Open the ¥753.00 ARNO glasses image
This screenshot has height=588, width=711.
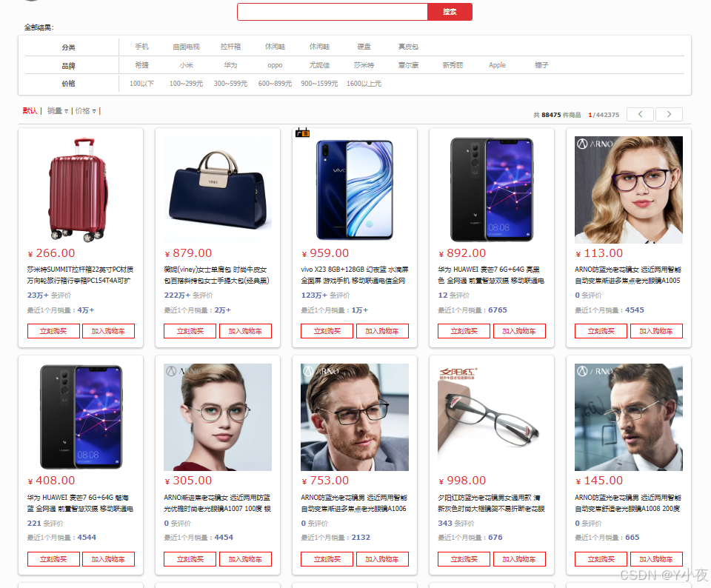355,417
